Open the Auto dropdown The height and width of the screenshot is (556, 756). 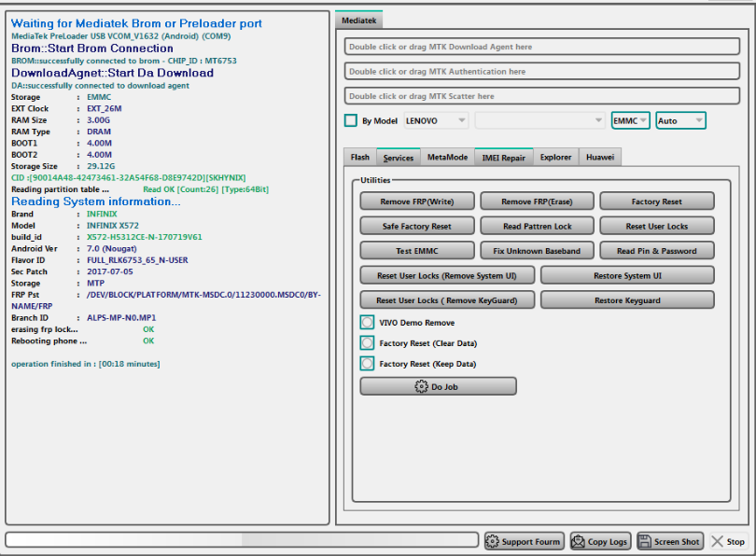[x=680, y=120]
